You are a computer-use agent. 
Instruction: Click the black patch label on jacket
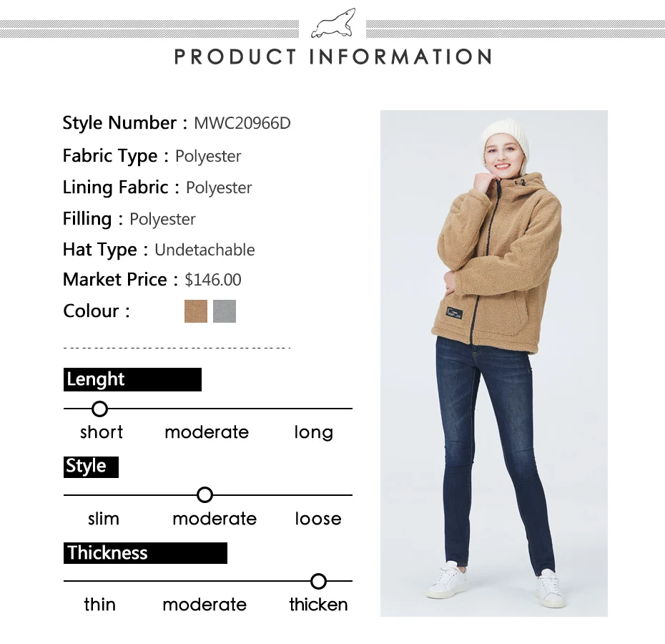(454, 313)
